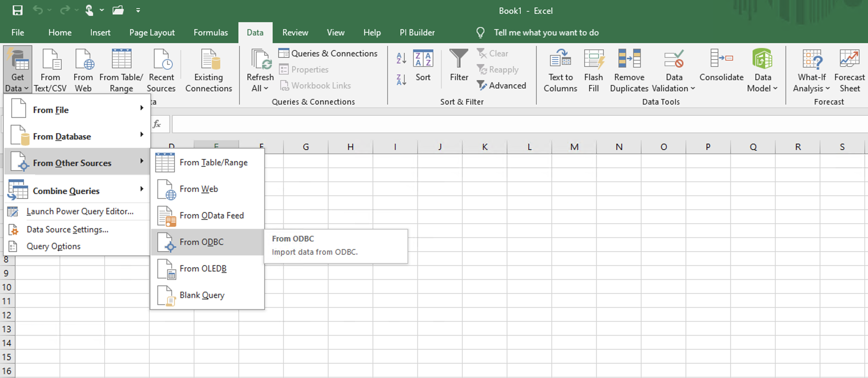Click Sort A to Z button
868x378 pixels.
pos(401,58)
